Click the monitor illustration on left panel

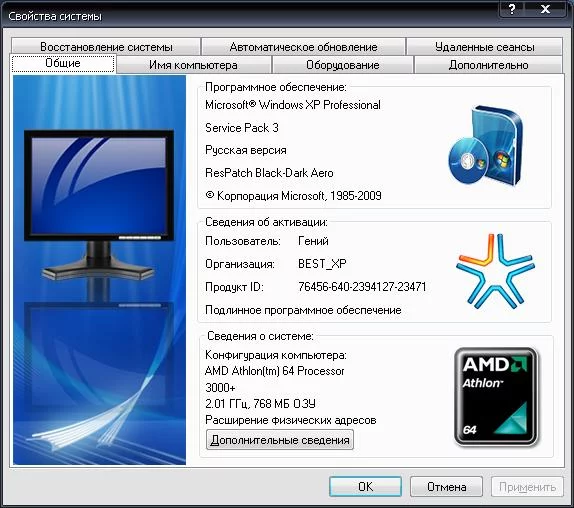[99, 205]
